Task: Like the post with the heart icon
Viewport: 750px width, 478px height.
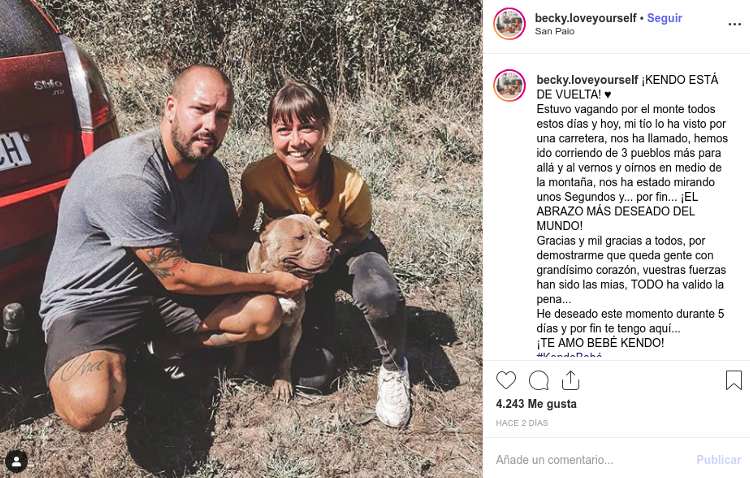Action: 506,380
